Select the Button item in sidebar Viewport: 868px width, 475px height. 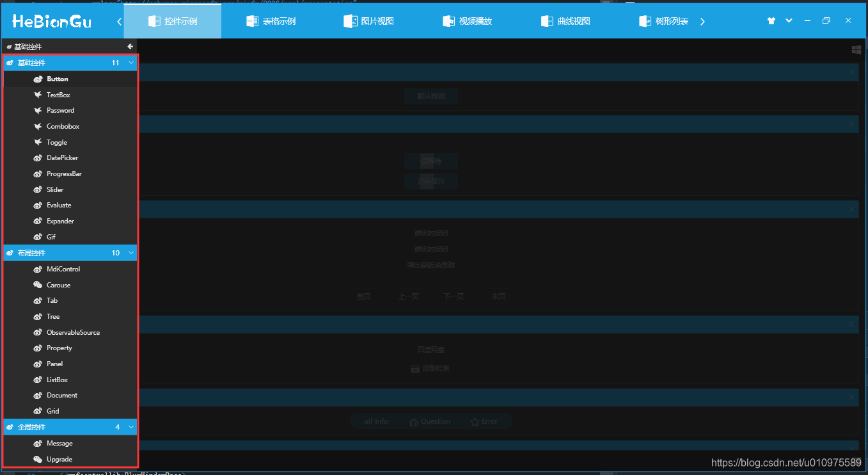point(70,79)
